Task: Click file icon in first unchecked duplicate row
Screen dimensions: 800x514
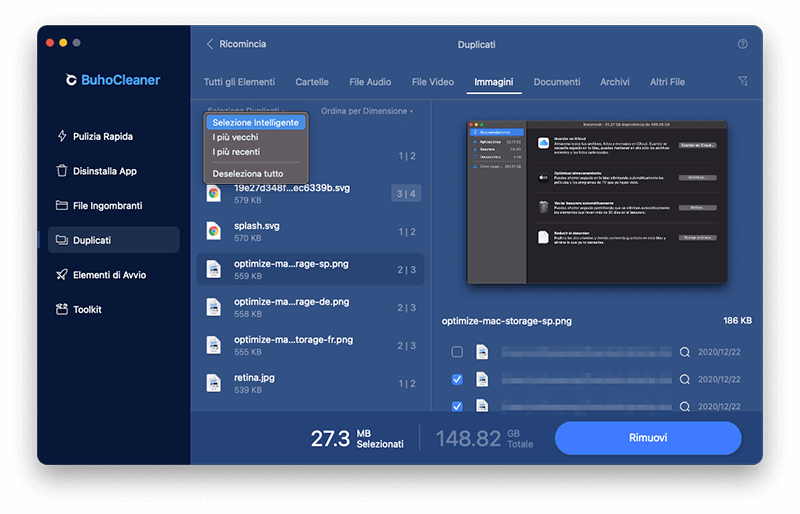Action: (482, 352)
